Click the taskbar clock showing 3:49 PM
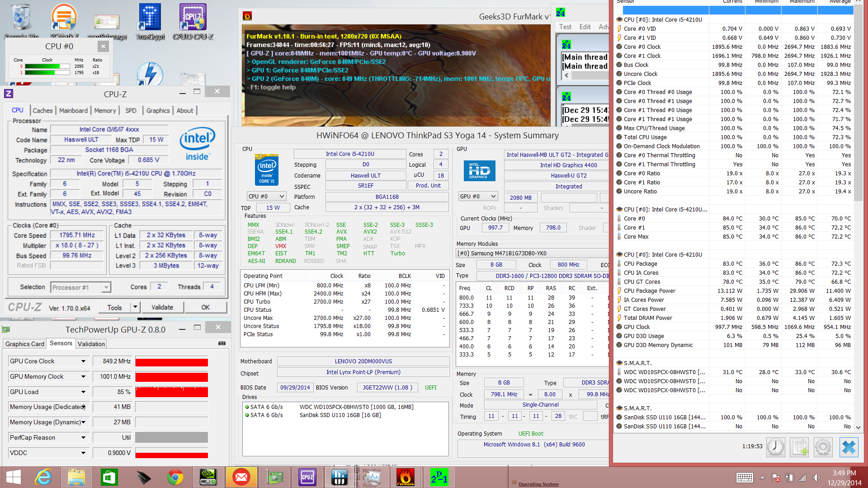 (x=844, y=478)
